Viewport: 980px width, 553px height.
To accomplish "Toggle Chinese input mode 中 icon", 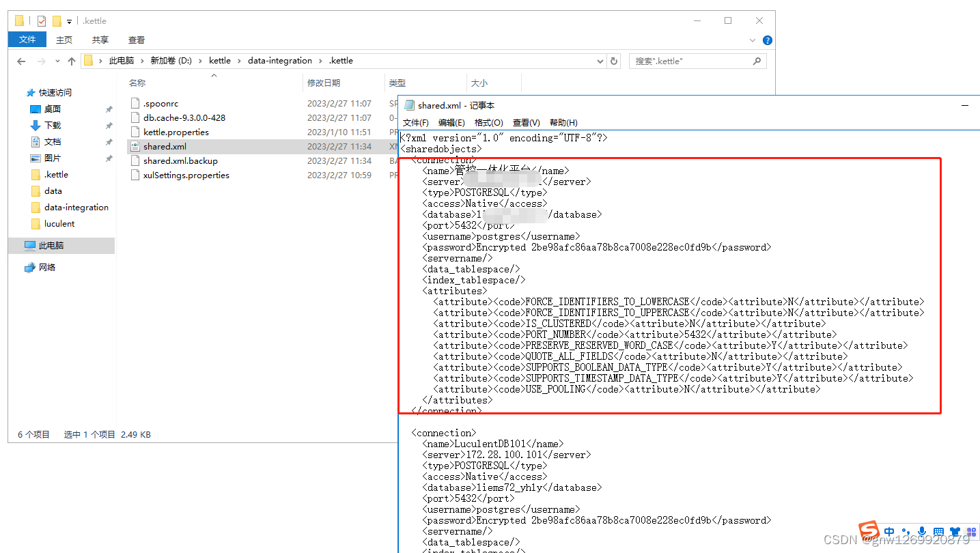I will tap(889, 531).
